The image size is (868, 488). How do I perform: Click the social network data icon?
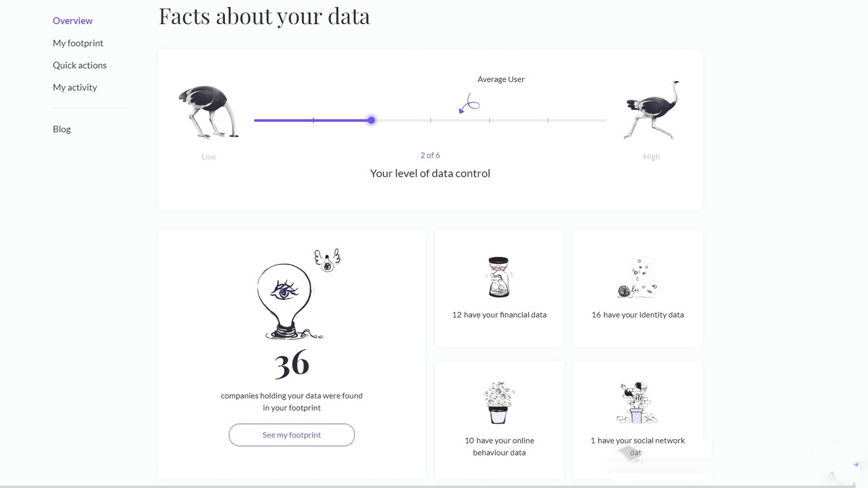point(637,403)
